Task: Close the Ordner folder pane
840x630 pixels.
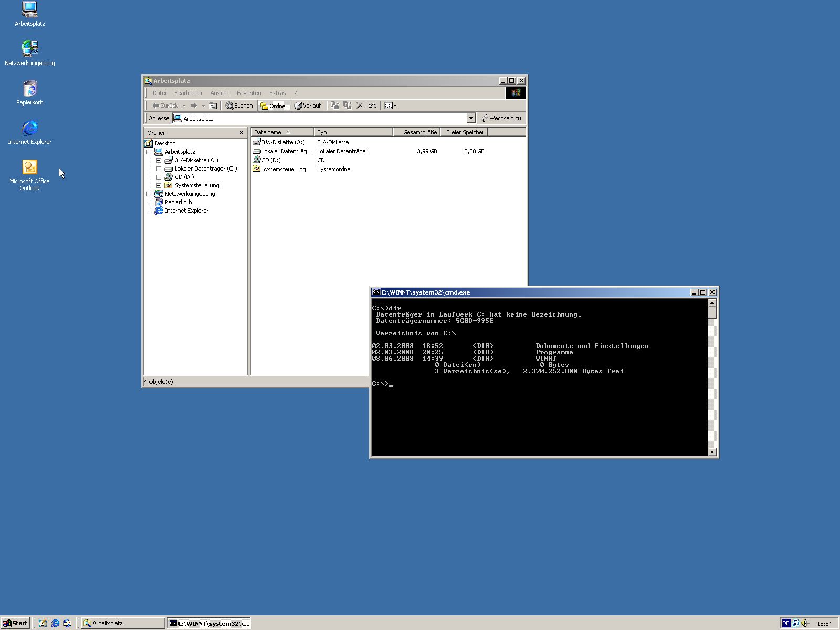Action: tap(241, 133)
